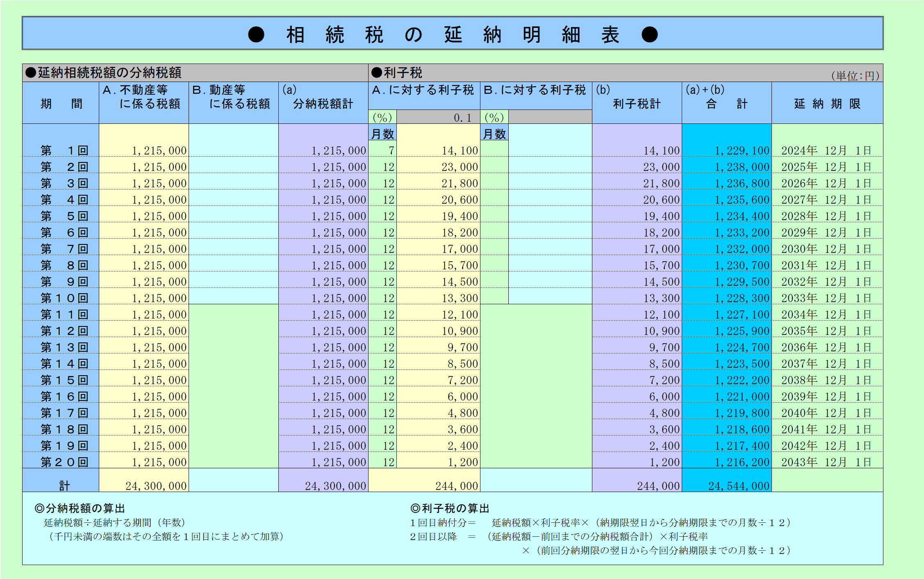The image size is (924, 579).
Task: Select due date 2035年 12月 1日
Action: coord(826,331)
